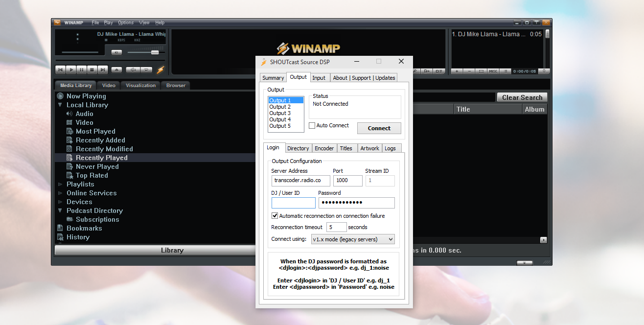This screenshot has height=325, width=644.
Task: Open the Never Played view
Action: tap(97, 166)
